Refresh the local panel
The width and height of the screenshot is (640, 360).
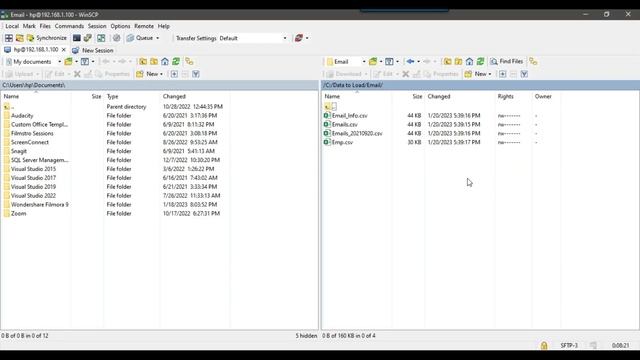point(176,62)
